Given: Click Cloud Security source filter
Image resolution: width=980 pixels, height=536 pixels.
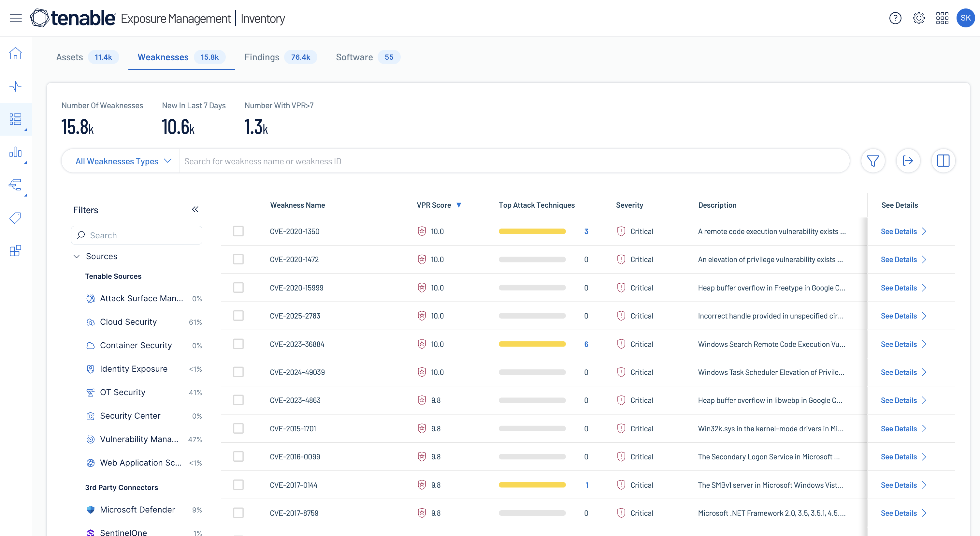Looking at the screenshot, I should (128, 322).
